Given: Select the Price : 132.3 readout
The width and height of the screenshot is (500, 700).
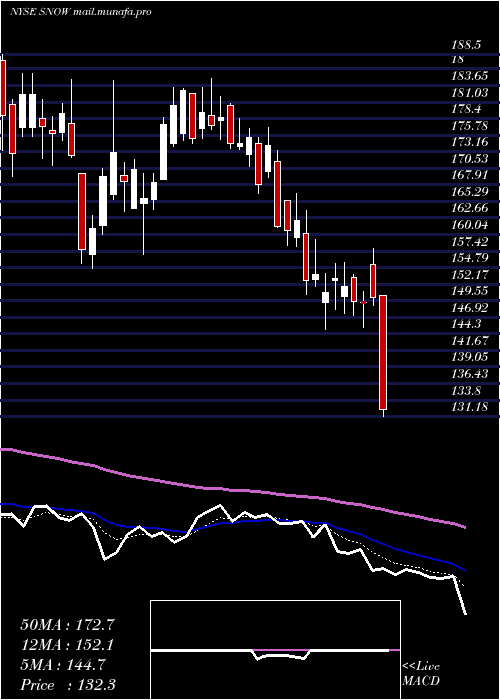Looking at the screenshot, I should coord(68,685).
